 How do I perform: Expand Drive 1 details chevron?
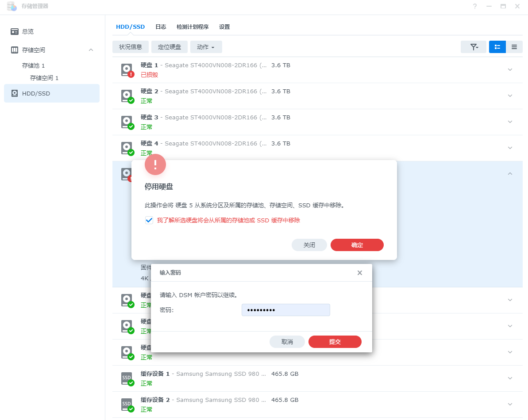pyautogui.click(x=510, y=70)
